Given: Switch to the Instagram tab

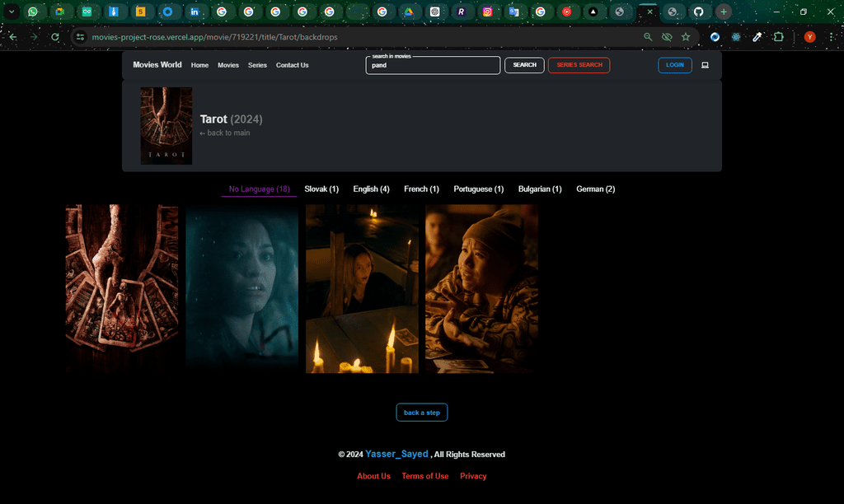Looking at the screenshot, I should click(x=487, y=12).
